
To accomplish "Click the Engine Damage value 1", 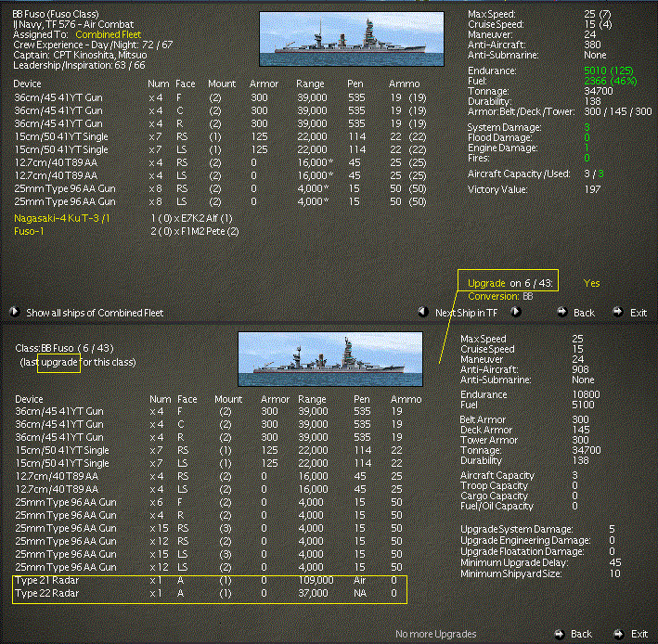I will [x=587, y=148].
